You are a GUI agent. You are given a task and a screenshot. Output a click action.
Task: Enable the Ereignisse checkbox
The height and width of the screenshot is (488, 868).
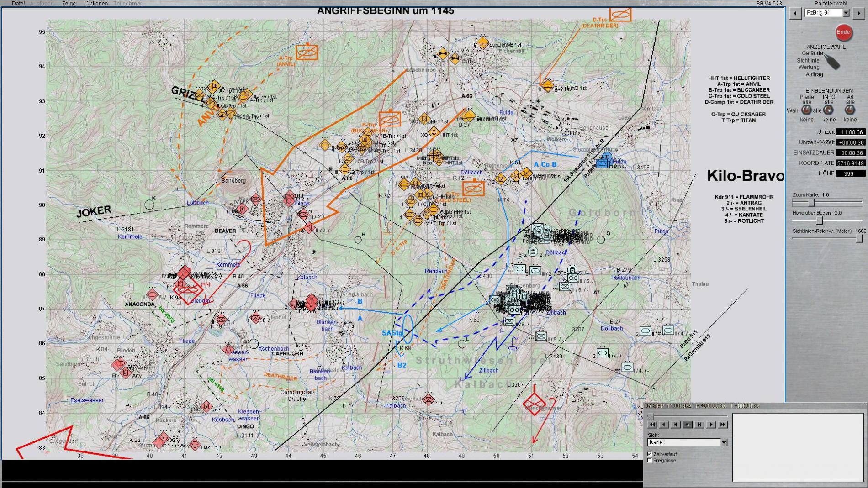click(x=650, y=461)
